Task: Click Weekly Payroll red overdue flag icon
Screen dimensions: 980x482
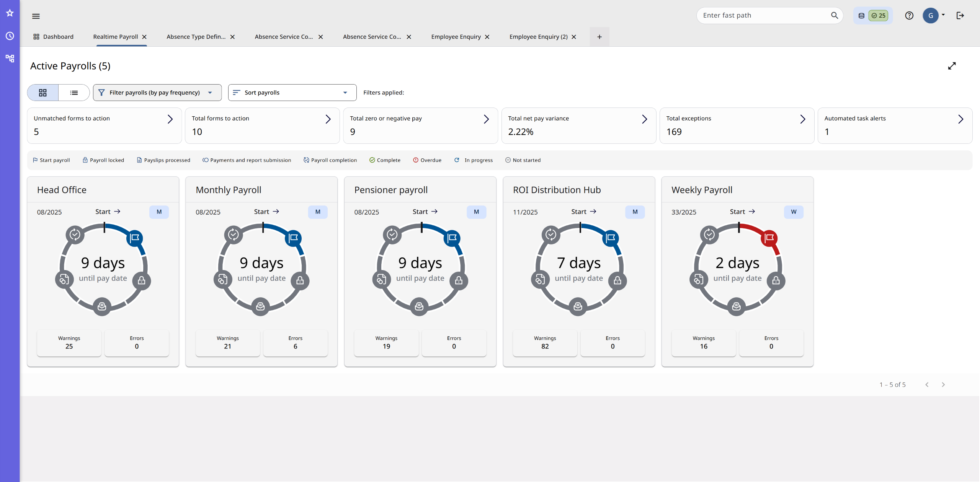Action: pos(769,238)
